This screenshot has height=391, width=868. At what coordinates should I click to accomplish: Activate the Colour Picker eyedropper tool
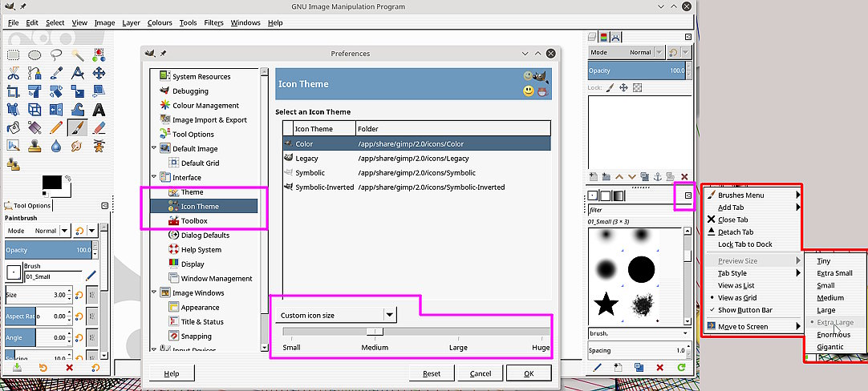coord(56,73)
